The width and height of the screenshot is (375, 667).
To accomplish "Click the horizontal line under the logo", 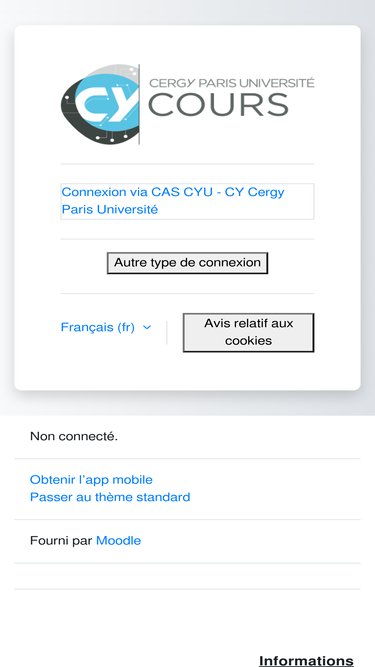I will [x=187, y=164].
